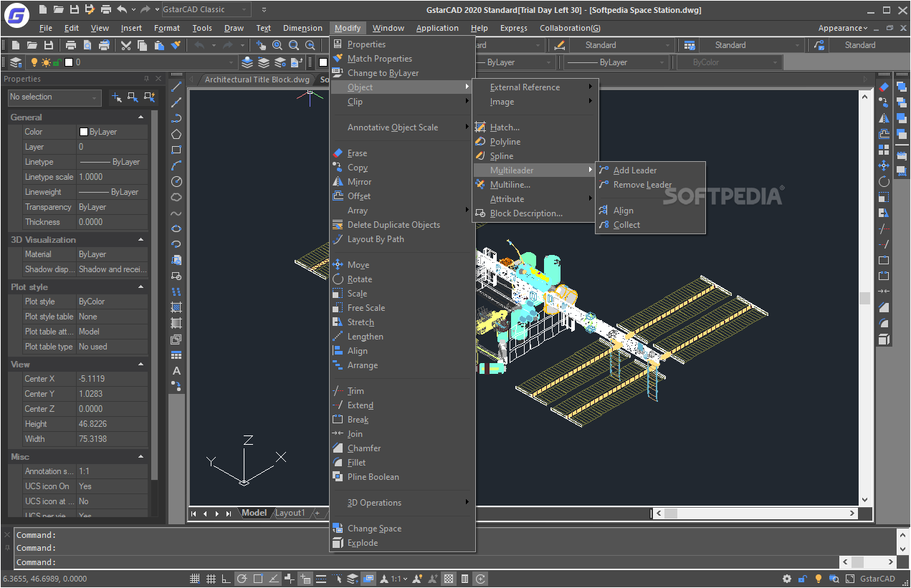Toggle Snap mode in status bar
The image size is (911, 588).
(195, 579)
